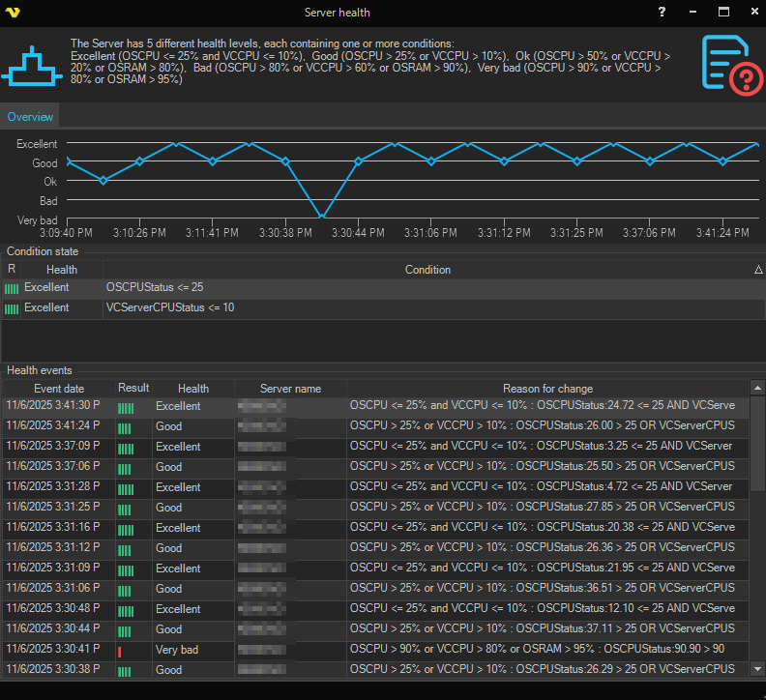Screen dimensions: 766x700
Task: Click red status bar icon in Very bad row
Action: (120, 651)
